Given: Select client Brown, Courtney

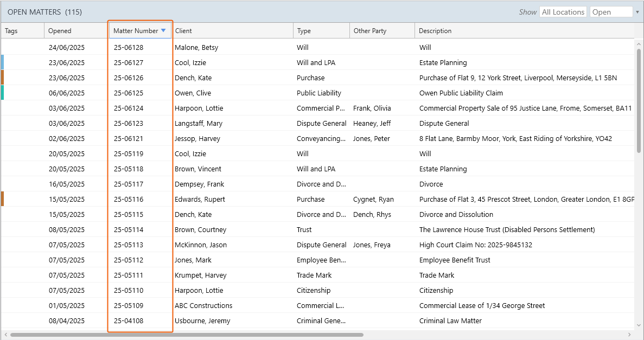Looking at the screenshot, I should (200, 229).
